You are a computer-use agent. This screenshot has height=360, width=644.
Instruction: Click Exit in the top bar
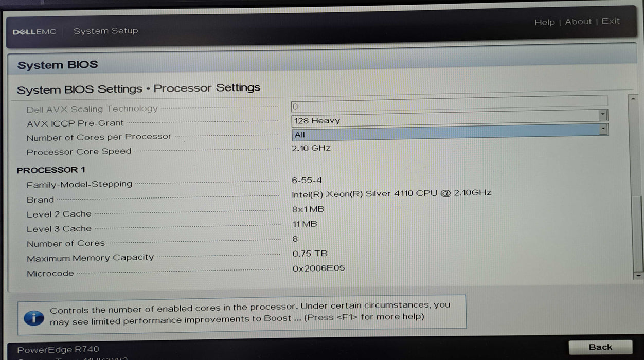[611, 21]
